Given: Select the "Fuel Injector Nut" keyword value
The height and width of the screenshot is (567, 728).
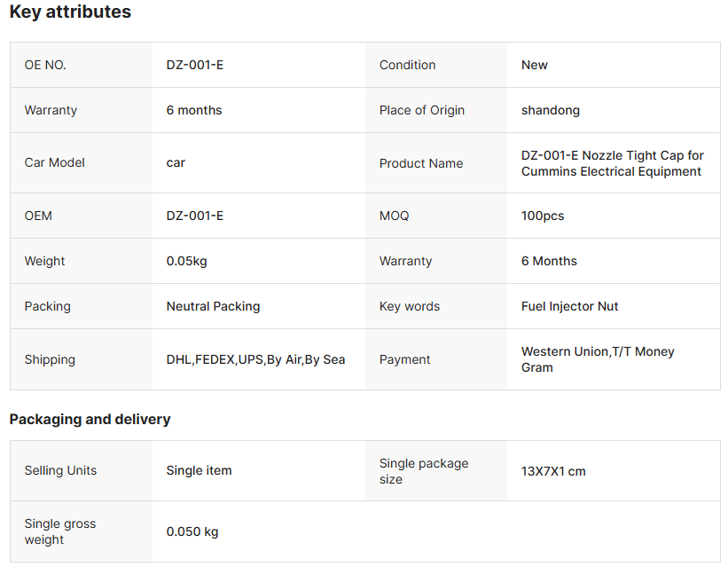Looking at the screenshot, I should pos(570,306).
